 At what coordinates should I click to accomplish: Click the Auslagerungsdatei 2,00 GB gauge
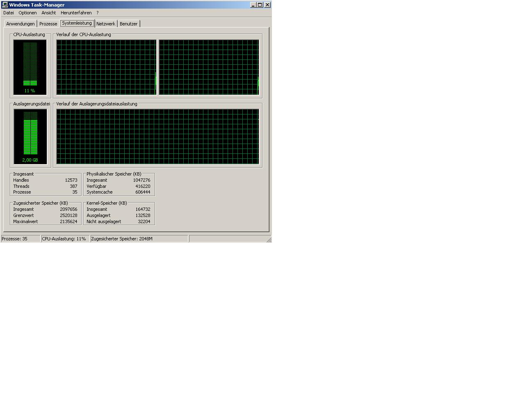coord(30,137)
